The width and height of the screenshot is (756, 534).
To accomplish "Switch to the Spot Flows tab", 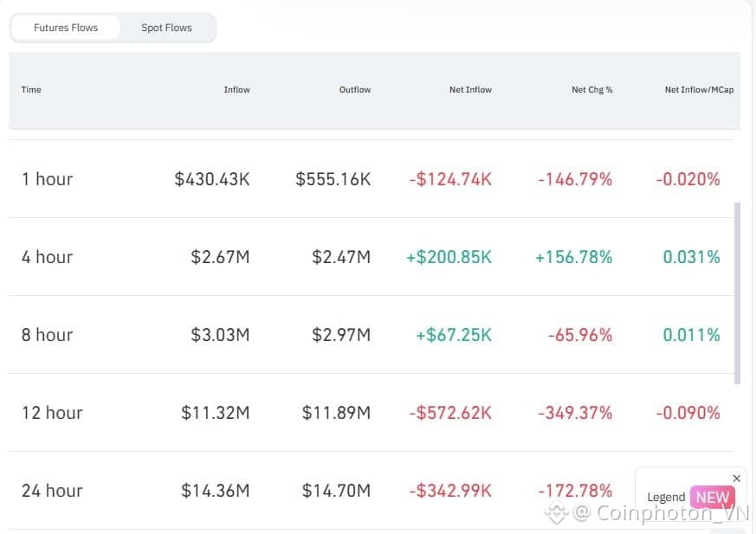I will click(166, 27).
